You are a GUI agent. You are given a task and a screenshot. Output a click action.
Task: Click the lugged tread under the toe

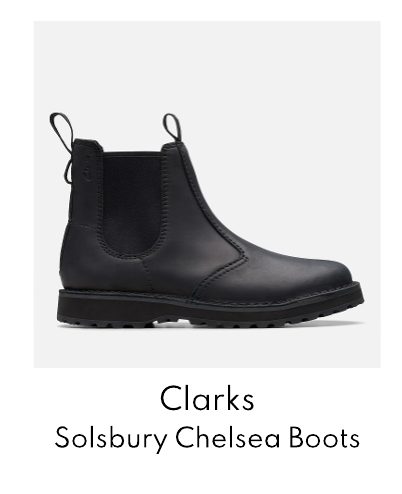coord(317,320)
